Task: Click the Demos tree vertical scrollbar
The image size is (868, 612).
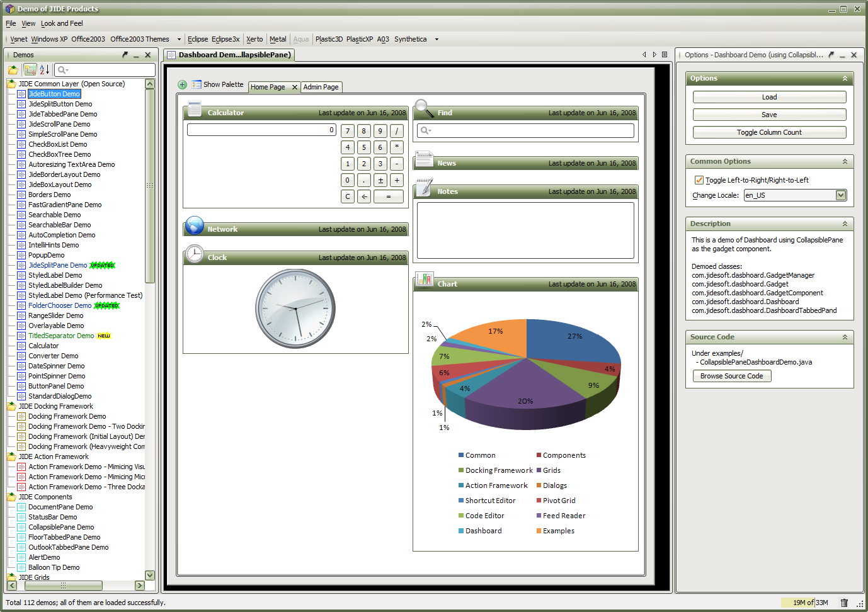Action: [150, 186]
